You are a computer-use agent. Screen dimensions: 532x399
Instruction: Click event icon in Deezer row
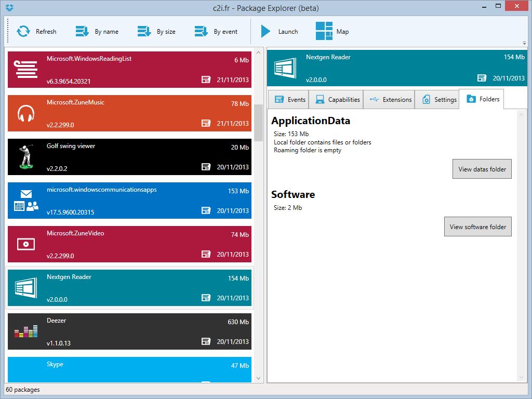[206, 341]
